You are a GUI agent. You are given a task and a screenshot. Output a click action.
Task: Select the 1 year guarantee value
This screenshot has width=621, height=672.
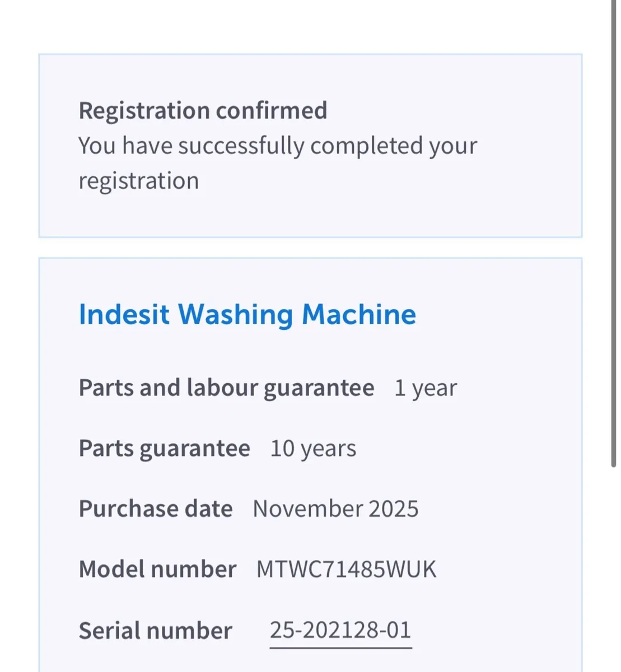coord(425,387)
